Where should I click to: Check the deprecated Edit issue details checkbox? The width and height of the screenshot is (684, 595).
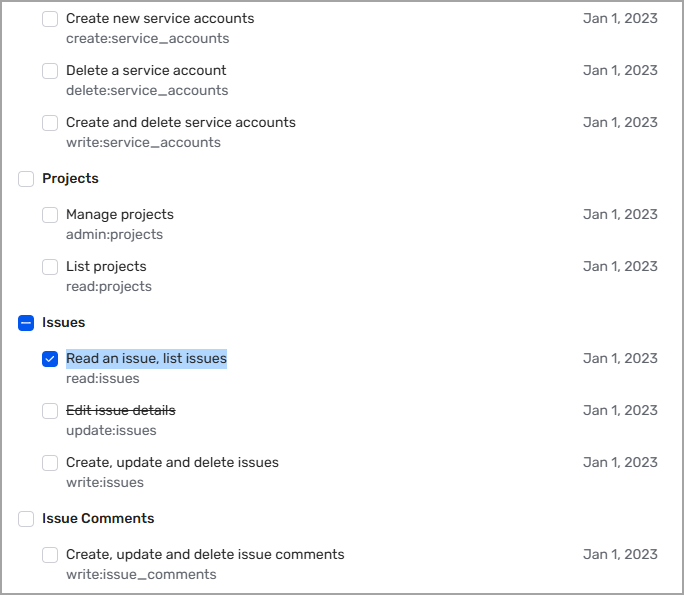point(50,411)
